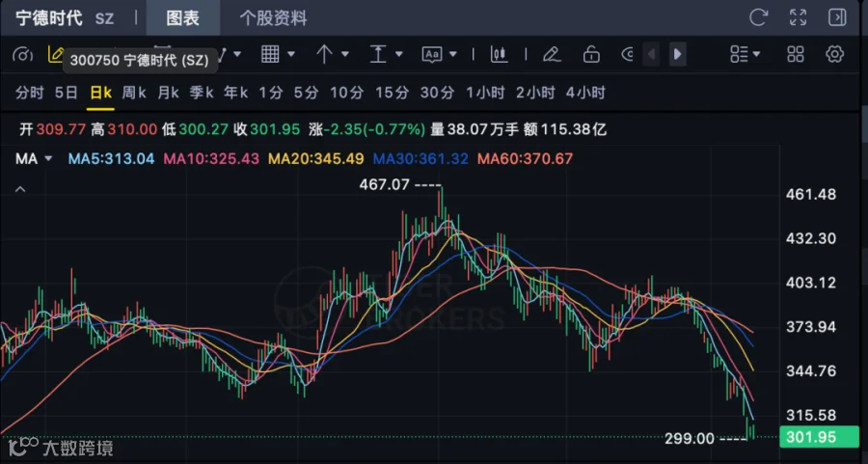Select the 5日 timeframe
The width and height of the screenshot is (868, 464).
pos(67,93)
